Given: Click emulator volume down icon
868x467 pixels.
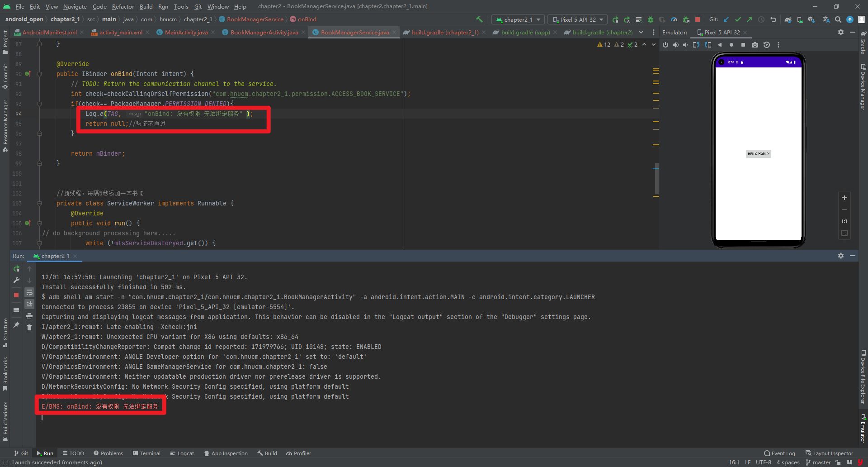Looking at the screenshot, I should tap(685, 45).
